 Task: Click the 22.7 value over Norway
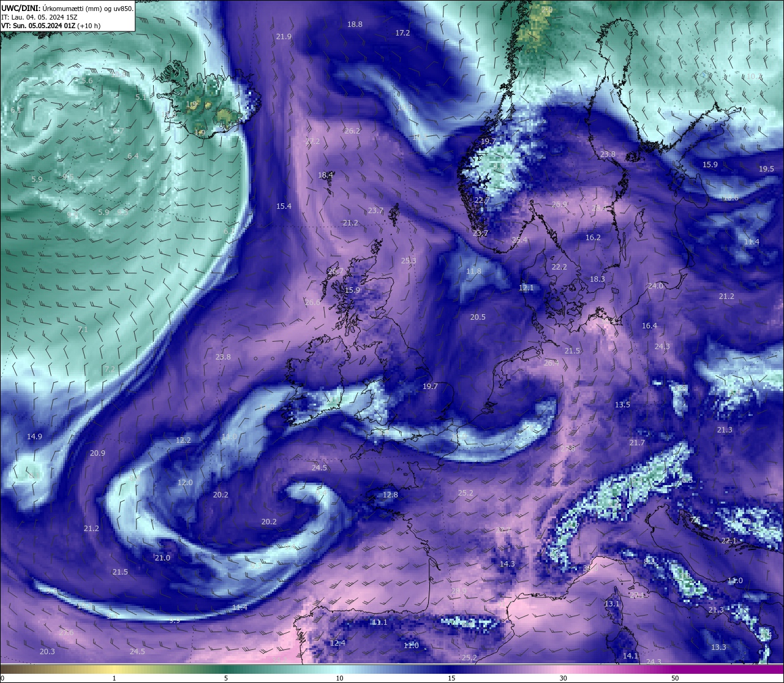click(x=482, y=201)
